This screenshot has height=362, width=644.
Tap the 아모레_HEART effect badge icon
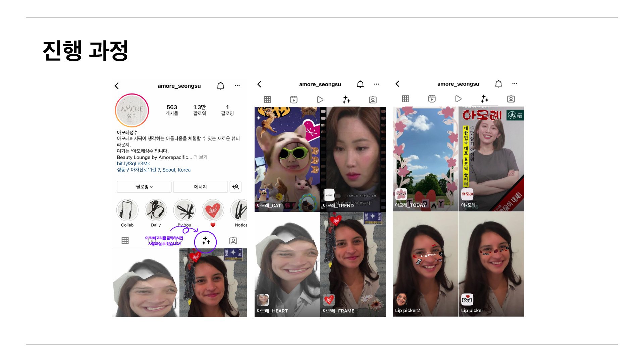click(x=263, y=300)
